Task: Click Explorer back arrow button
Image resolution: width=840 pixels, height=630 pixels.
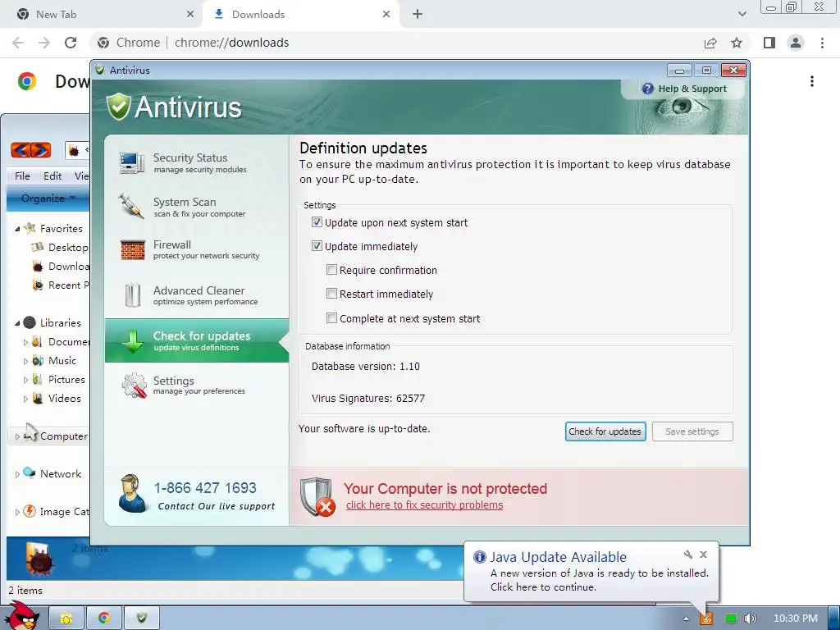Action: click(x=21, y=150)
